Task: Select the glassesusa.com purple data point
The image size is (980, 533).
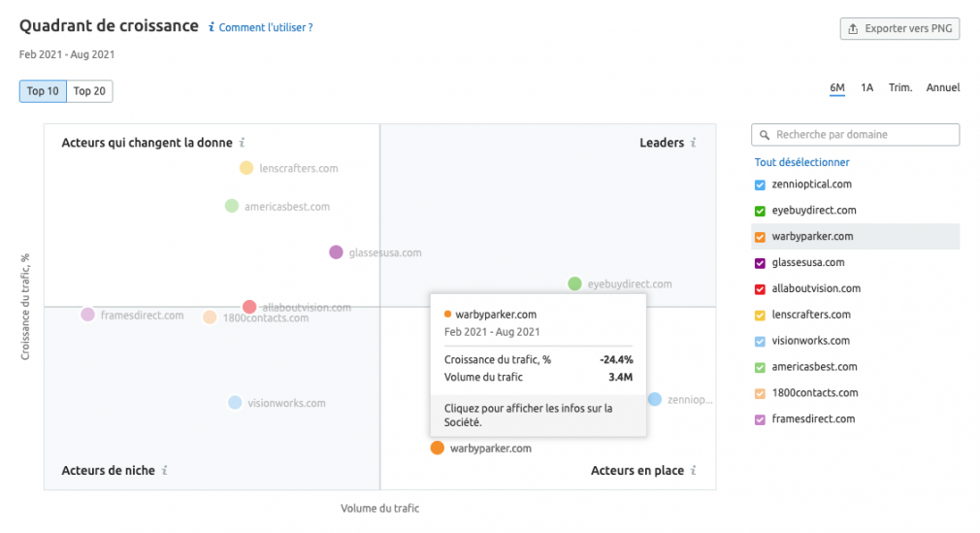Action: (337, 252)
